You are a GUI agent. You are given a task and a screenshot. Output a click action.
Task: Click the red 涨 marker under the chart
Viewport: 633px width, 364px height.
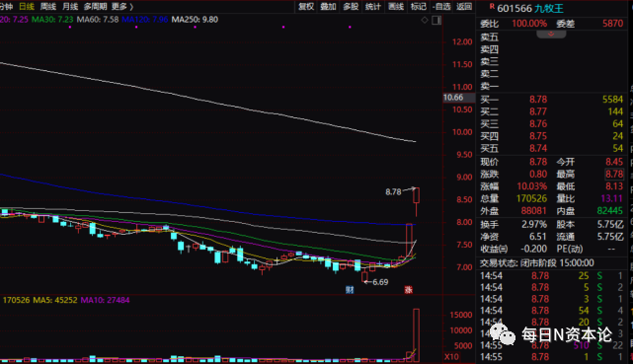[409, 289]
